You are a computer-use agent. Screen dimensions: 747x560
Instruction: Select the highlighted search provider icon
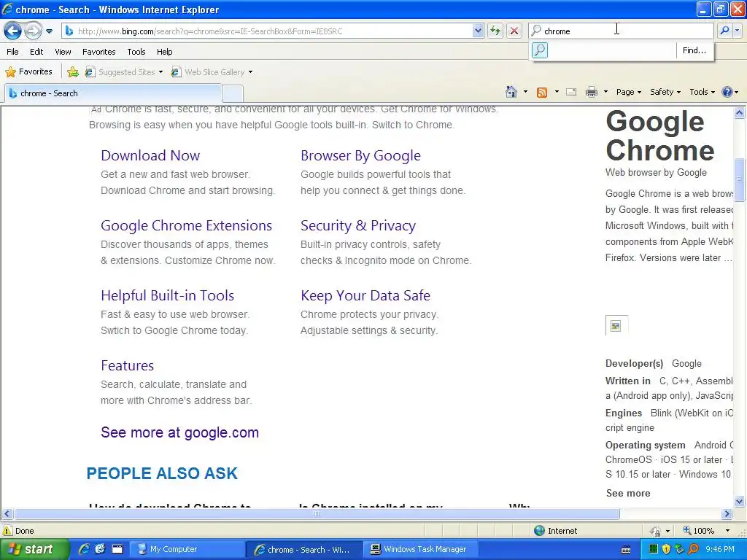tap(540, 50)
